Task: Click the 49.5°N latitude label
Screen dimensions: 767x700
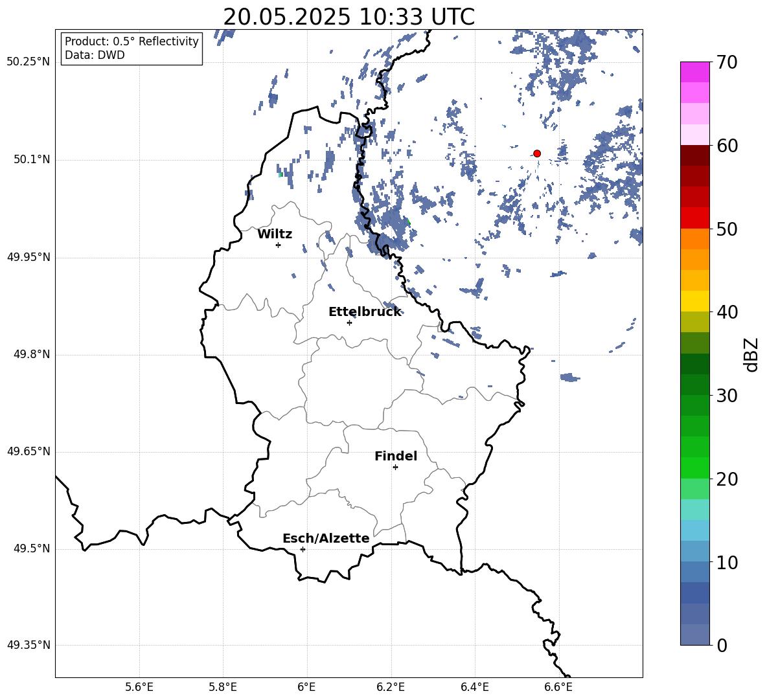Action: click(x=32, y=548)
